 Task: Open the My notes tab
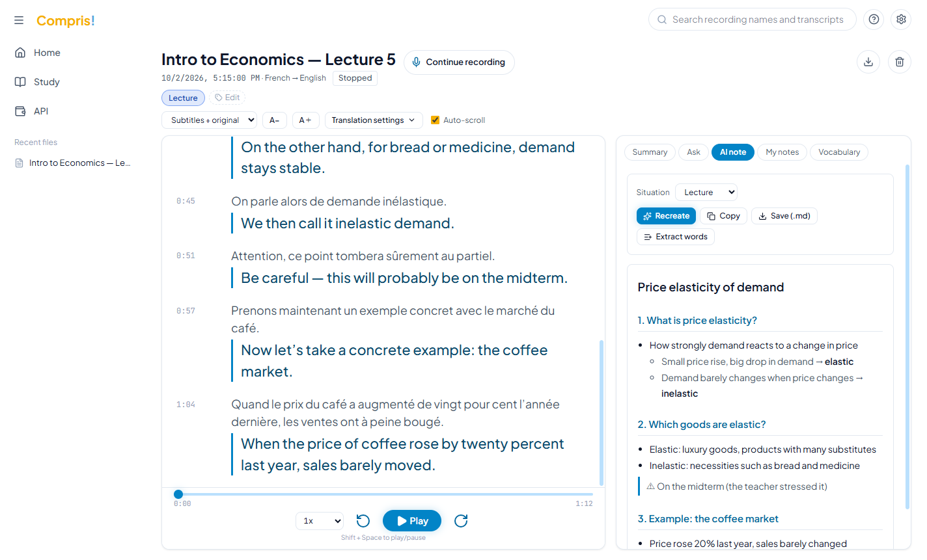click(x=782, y=152)
